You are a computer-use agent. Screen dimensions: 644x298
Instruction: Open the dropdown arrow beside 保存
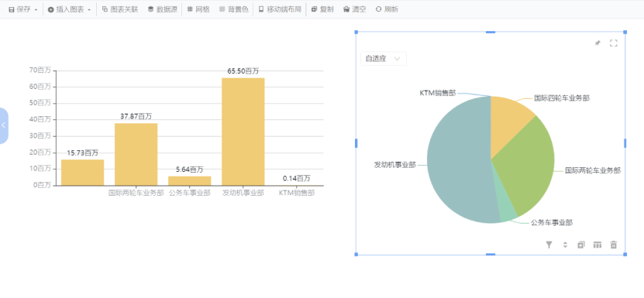(36, 9)
